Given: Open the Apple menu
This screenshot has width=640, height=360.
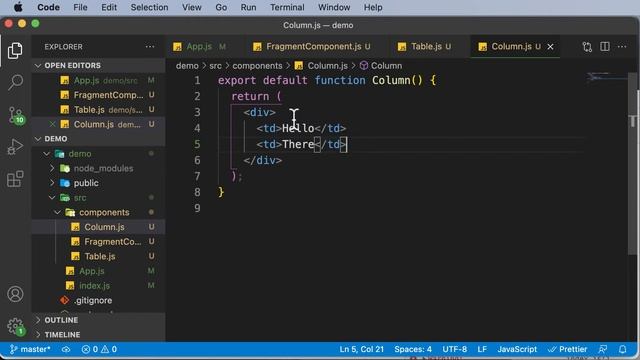Looking at the screenshot, I should tap(18, 7).
